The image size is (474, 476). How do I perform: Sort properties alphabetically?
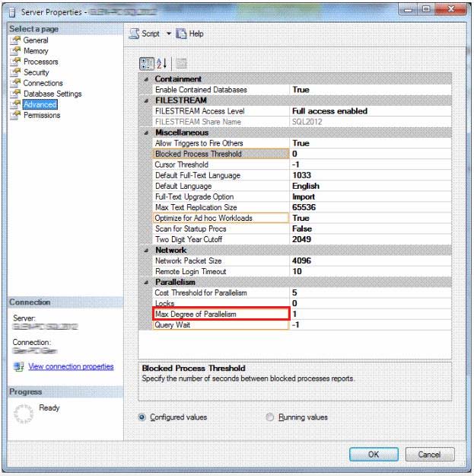[161, 64]
